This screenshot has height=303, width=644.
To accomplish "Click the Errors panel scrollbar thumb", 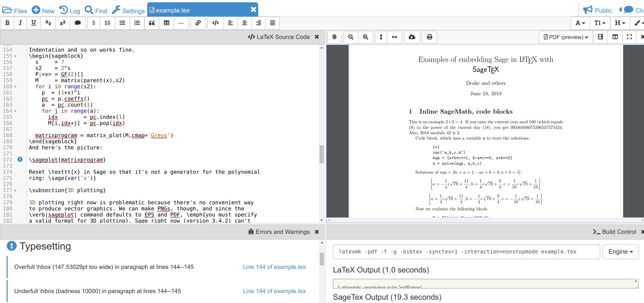I will [x=322, y=259].
